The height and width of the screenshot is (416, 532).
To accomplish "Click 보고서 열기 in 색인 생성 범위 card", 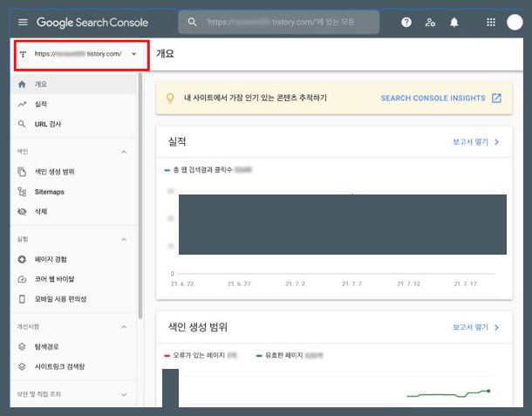I will point(470,327).
